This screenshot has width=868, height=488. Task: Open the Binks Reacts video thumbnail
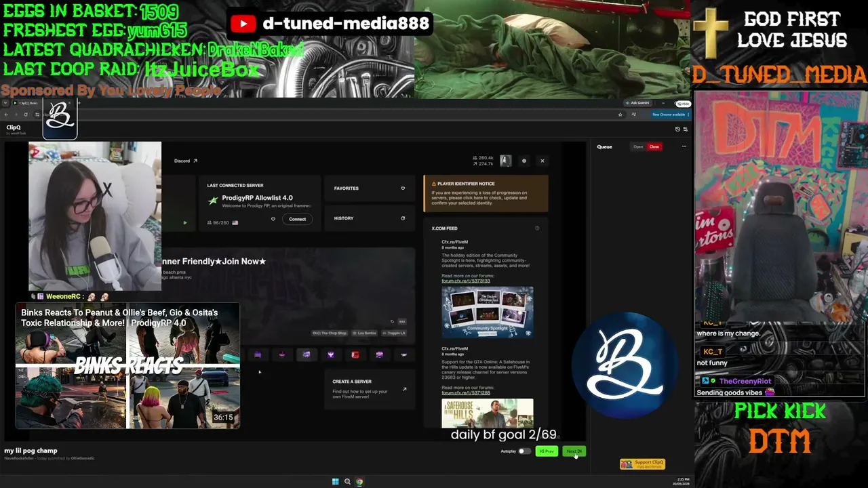(x=127, y=366)
